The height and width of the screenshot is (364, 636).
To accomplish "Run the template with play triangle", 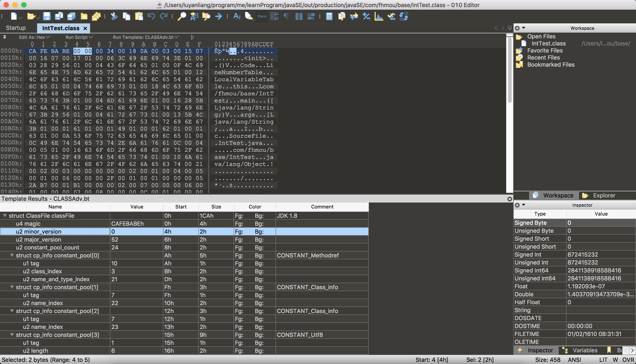I will 192,37.
